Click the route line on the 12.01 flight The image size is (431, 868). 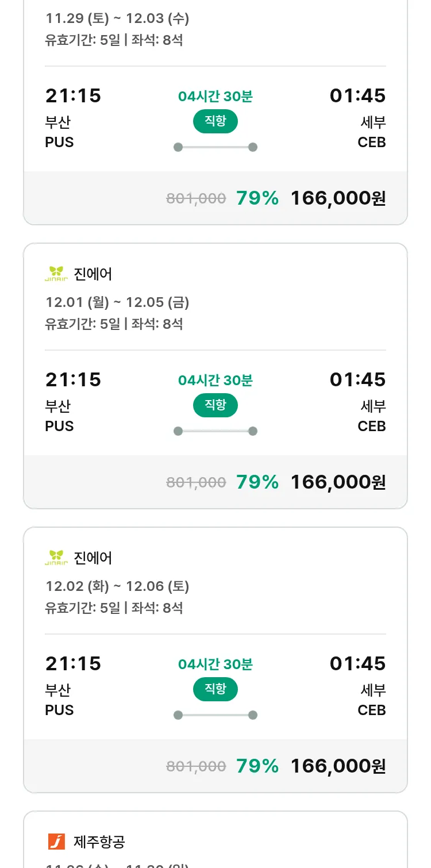click(215, 431)
